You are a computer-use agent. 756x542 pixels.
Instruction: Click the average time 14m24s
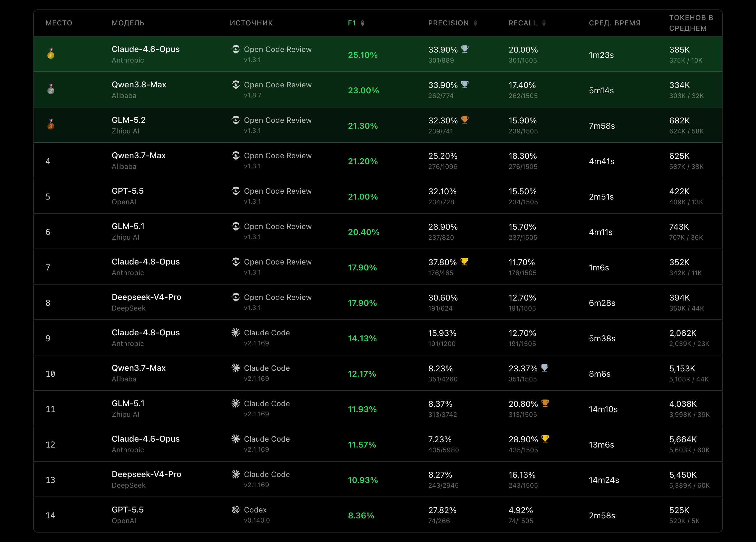pos(604,480)
